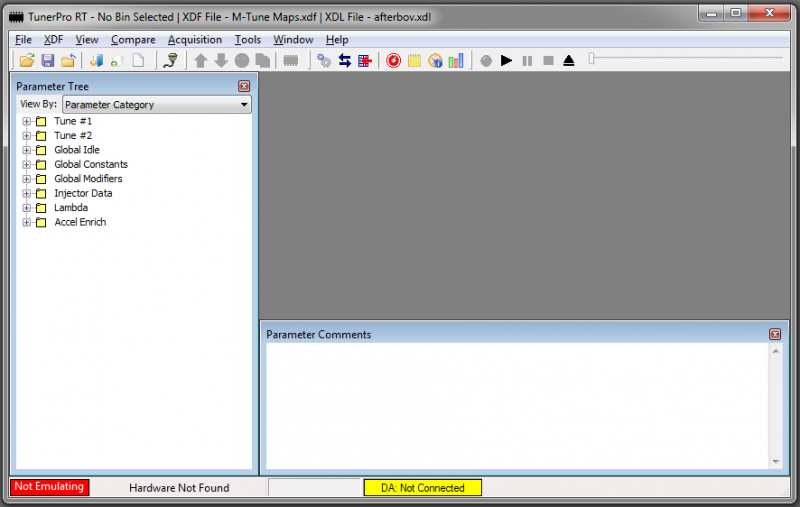Click the save disk toolbar icon
Image resolution: width=800 pixels, height=507 pixels.
[x=47, y=61]
